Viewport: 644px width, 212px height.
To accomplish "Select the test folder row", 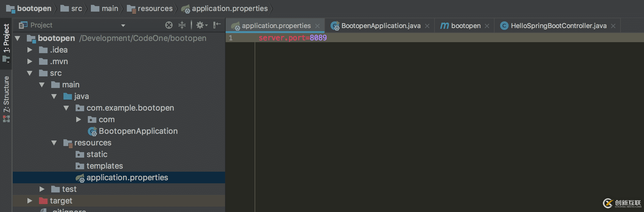I will (119, 189).
